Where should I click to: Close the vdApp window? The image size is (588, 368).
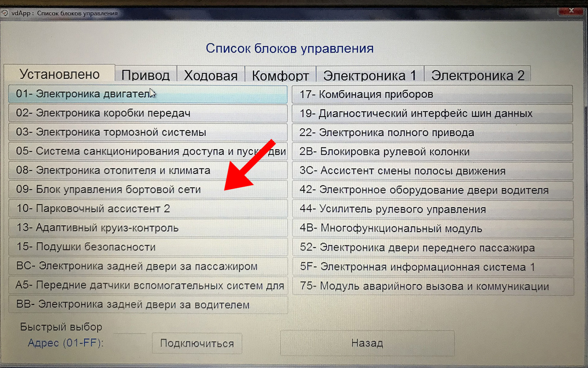pyautogui.click(x=571, y=11)
